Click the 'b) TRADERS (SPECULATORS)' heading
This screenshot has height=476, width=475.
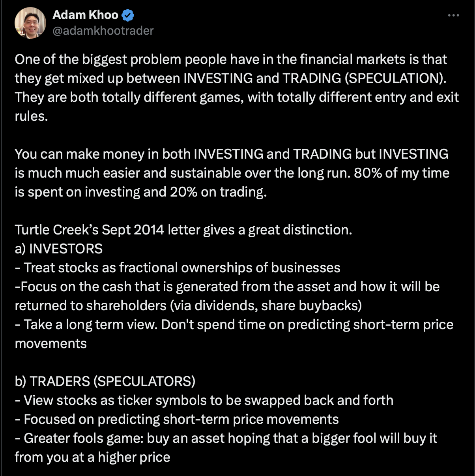105,381
